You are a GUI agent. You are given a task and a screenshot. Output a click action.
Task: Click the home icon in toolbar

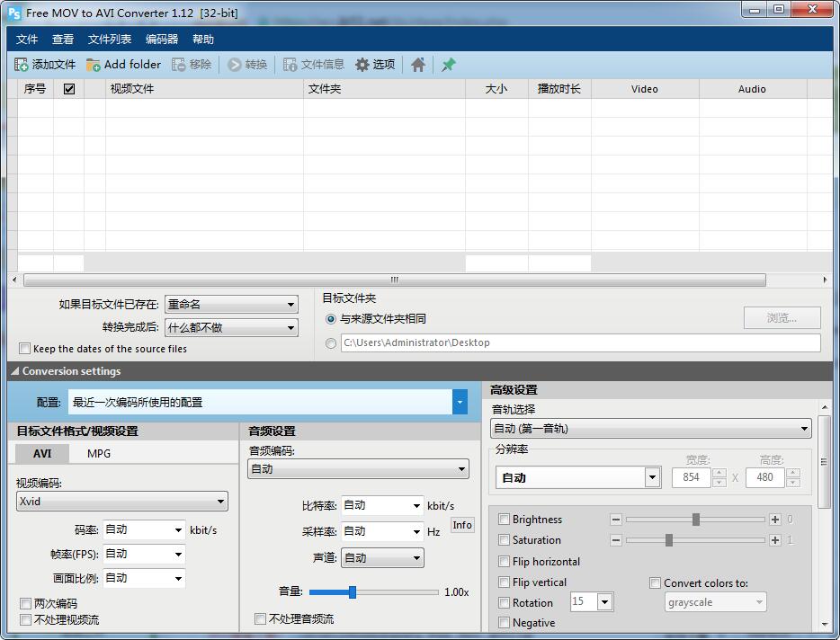tap(418, 65)
